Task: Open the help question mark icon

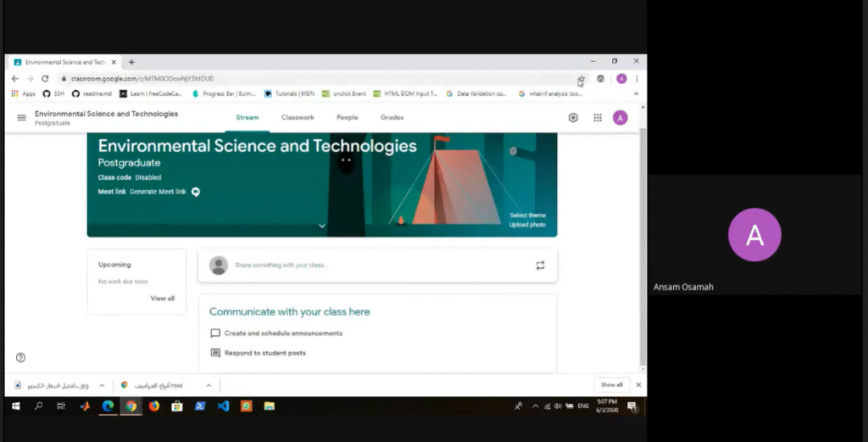Action: (x=20, y=357)
